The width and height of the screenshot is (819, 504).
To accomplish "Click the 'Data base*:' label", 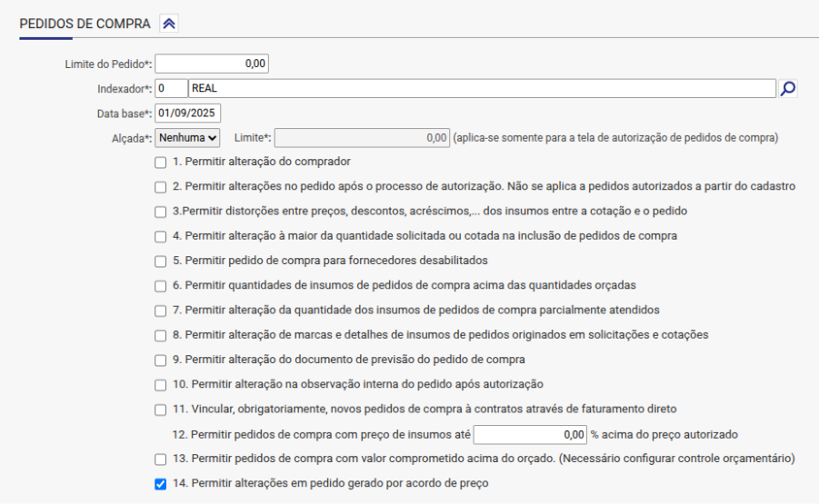I will point(125,114).
